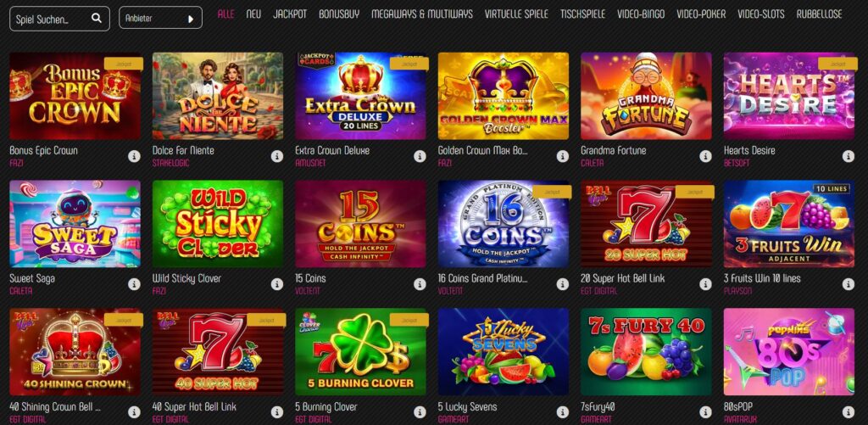
Task: Filter by Stakelogic provider link
Action: (170, 163)
